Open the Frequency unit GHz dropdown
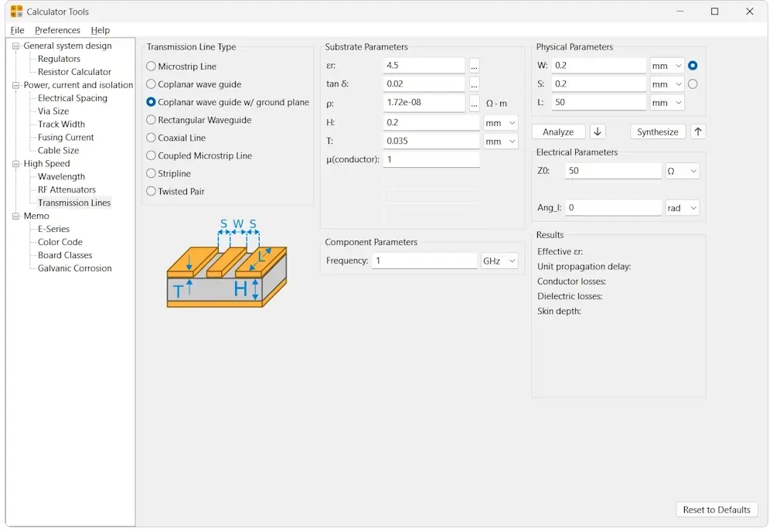Screen dimensions: 773x532 coord(499,261)
